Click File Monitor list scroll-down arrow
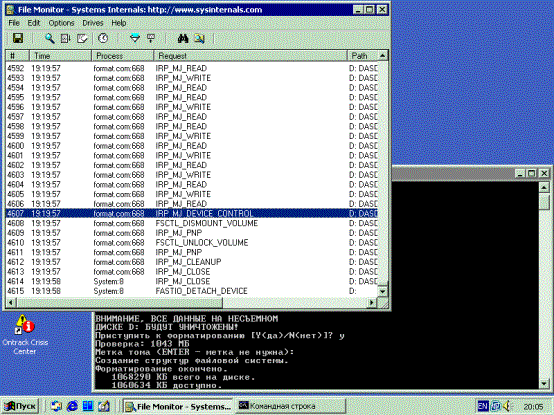This screenshot has height=415, width=554. [382, 291]
